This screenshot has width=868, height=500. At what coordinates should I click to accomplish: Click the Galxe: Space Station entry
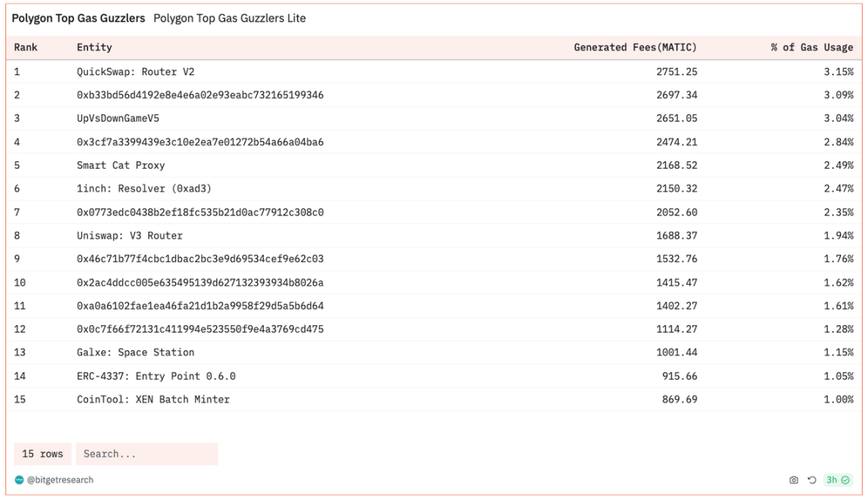(136, 352)
